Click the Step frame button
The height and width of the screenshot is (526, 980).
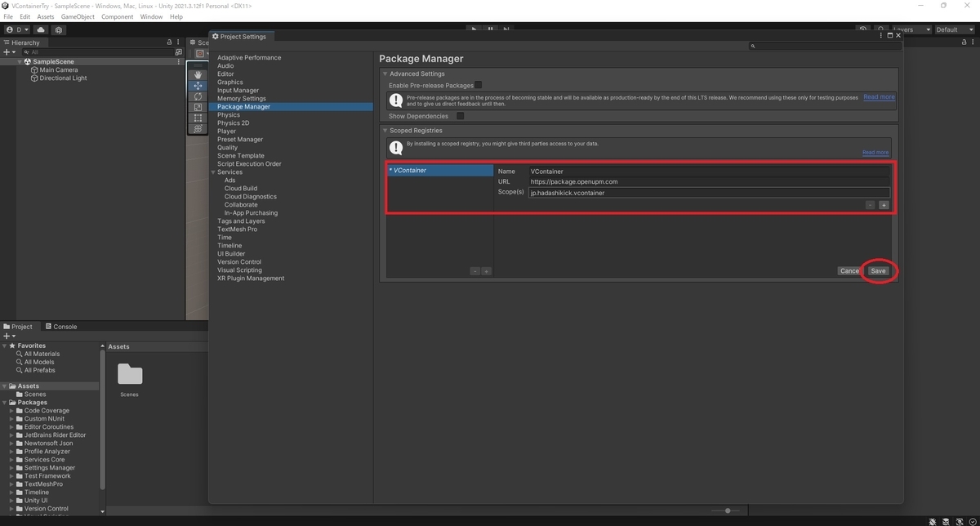506,29
